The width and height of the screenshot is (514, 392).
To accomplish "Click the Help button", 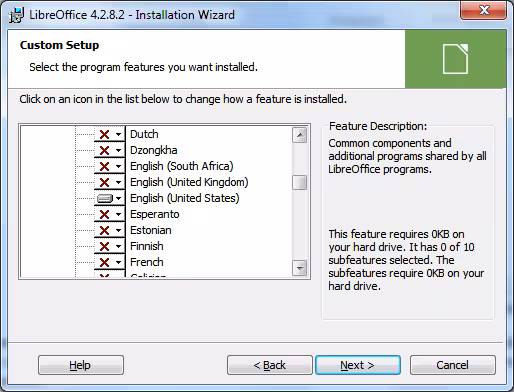I will click(81, 365).
